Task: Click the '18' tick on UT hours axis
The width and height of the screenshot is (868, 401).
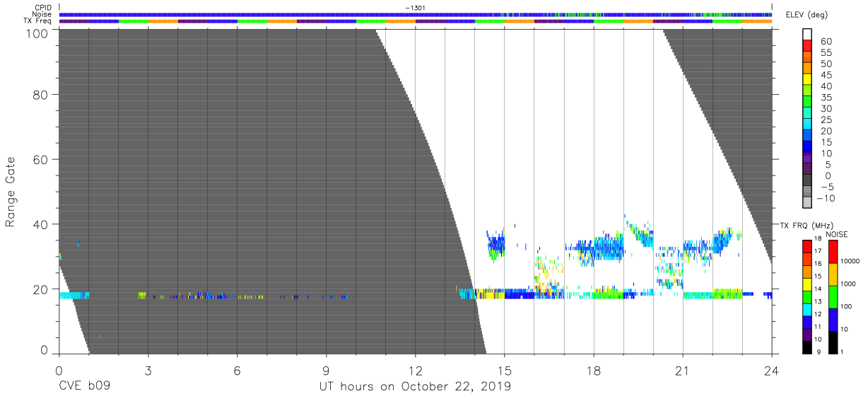Action: click(x=594, y=370)
